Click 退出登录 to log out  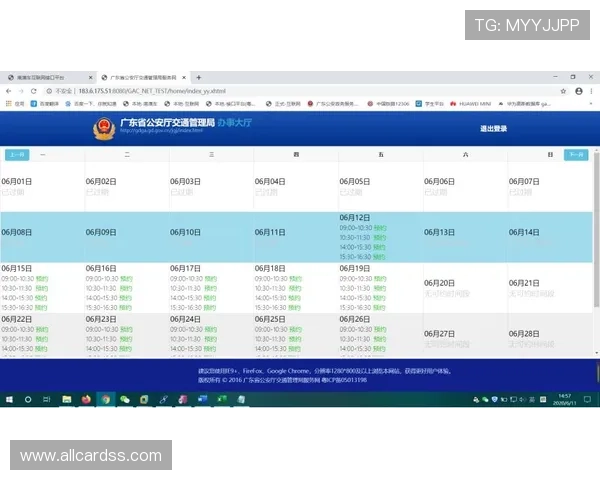[x=494, y=129]
